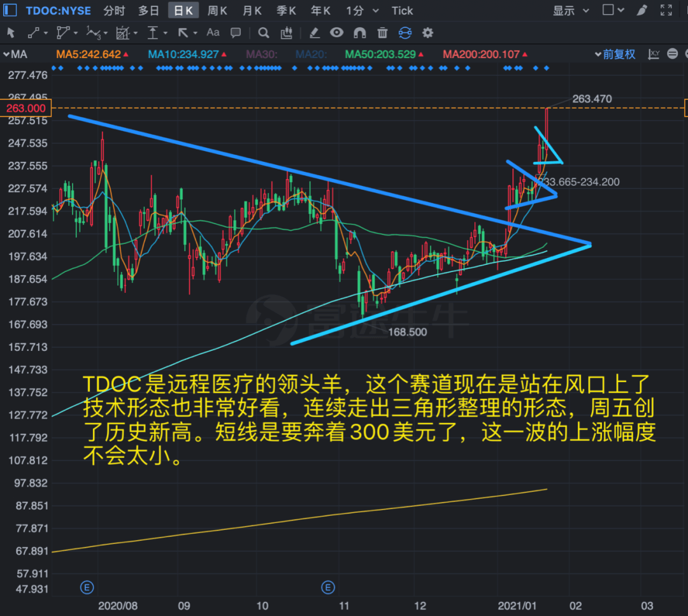Toggle drawings visibility with eye icon
The width and height of the screenshot is (688, 616).
[x=336, y=32]
